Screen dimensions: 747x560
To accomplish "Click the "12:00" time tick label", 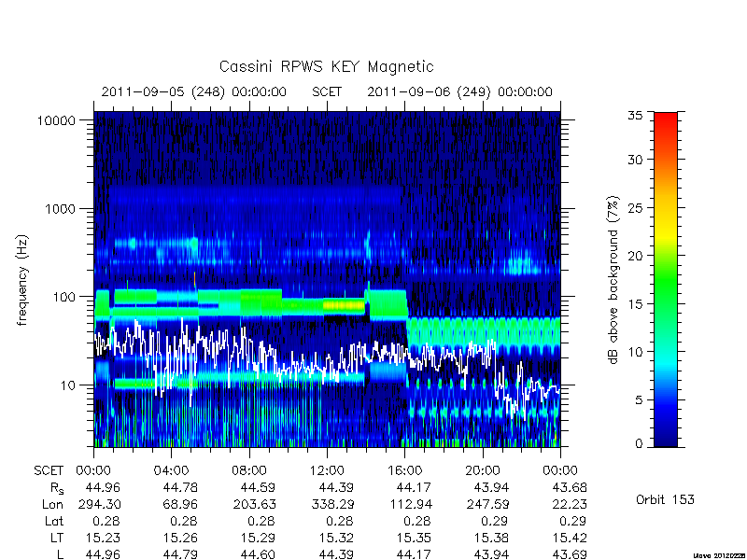I will point(327,471).
